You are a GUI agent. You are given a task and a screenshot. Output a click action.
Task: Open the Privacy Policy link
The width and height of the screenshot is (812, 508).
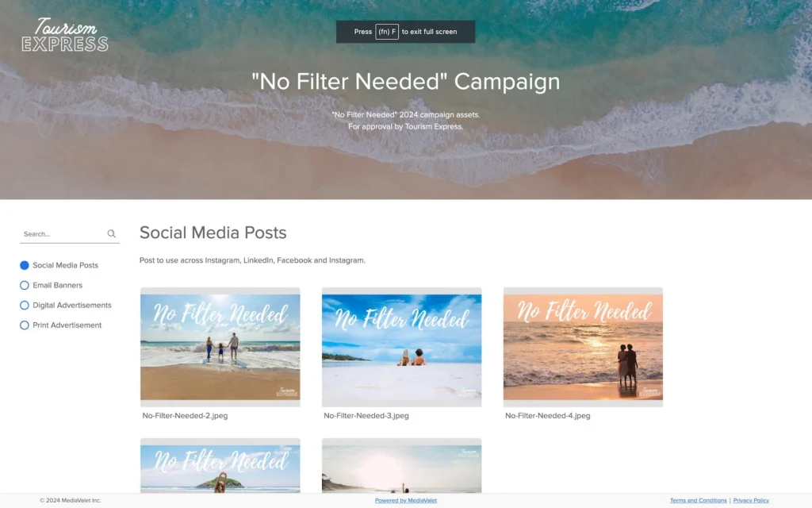click(x=751, y=500)
